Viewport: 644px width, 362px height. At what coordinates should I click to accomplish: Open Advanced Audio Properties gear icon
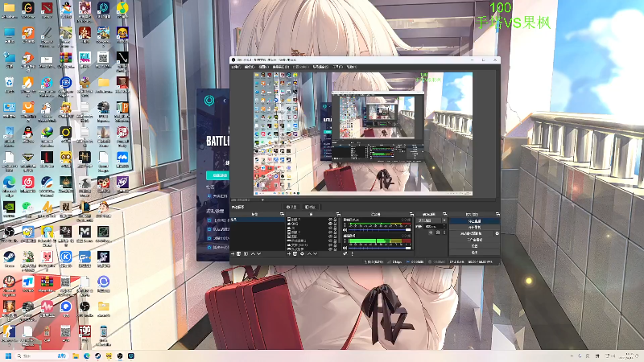pyautogui.click(x=345, y=253)
